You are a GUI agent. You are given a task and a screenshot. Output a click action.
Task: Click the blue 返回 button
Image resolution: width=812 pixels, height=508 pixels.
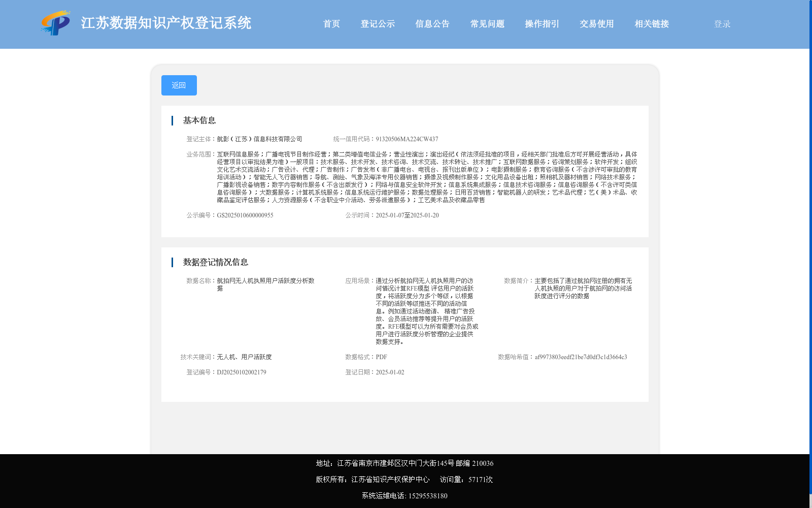point(179,85)
